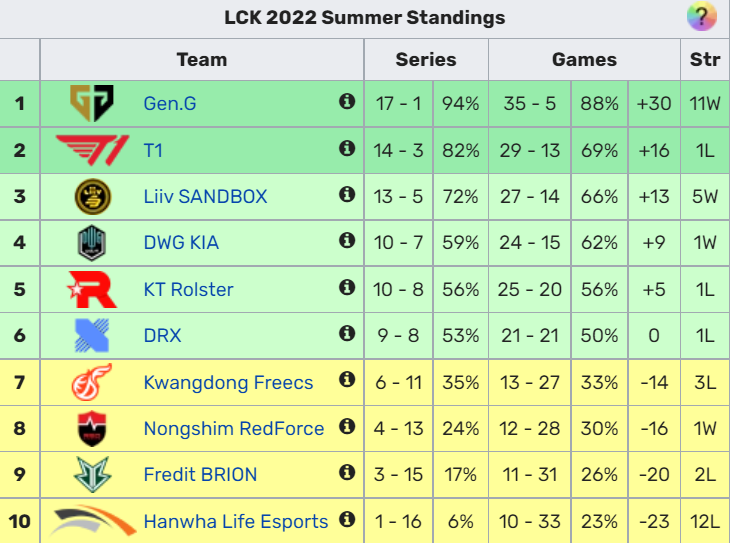Click the T1 team logo
Screen dimensions: 730x543
click(x=92, y=150)
